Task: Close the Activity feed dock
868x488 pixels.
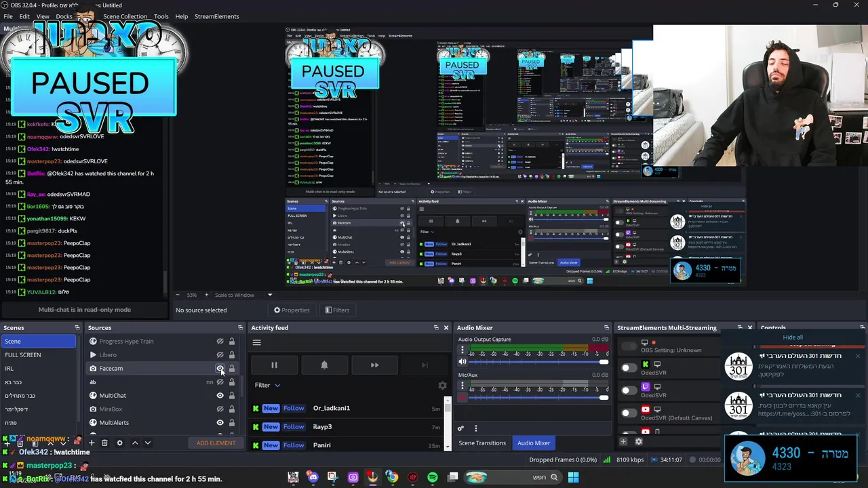Action: [446, 327]
